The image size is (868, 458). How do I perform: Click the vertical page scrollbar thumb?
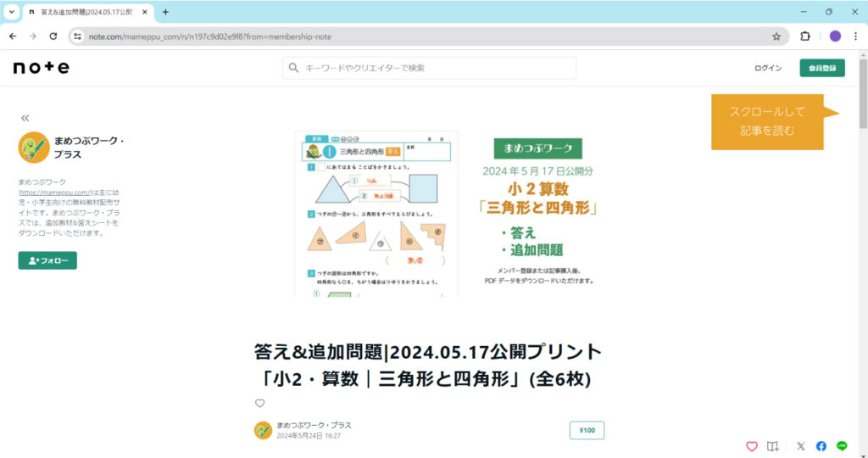click(x=863, y=94)
